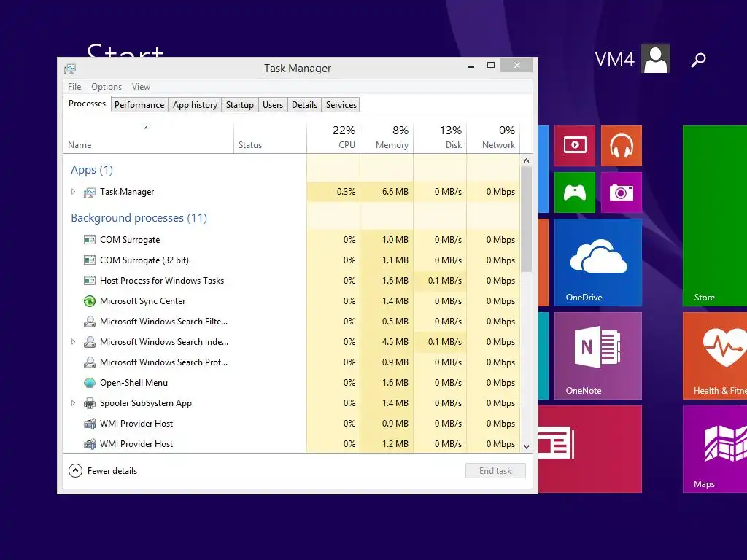Sort by the CPU column header

(333, 138)
